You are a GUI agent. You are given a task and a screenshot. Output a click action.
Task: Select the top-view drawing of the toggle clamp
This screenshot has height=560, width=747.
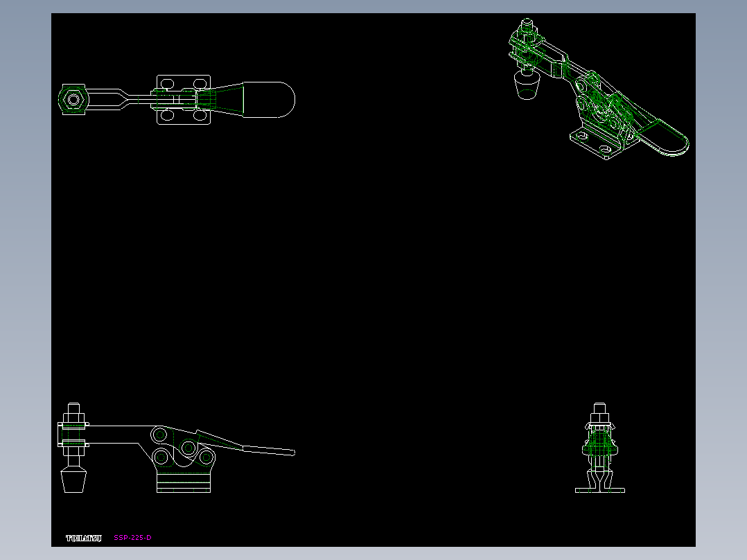click(x=177, y=100)
